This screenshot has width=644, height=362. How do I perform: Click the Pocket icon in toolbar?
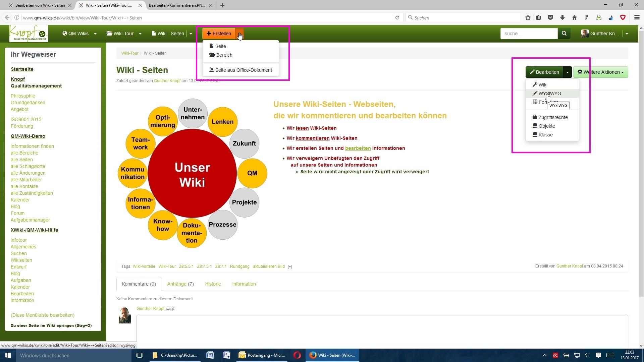pyautogui.click(x=550, y=18)
